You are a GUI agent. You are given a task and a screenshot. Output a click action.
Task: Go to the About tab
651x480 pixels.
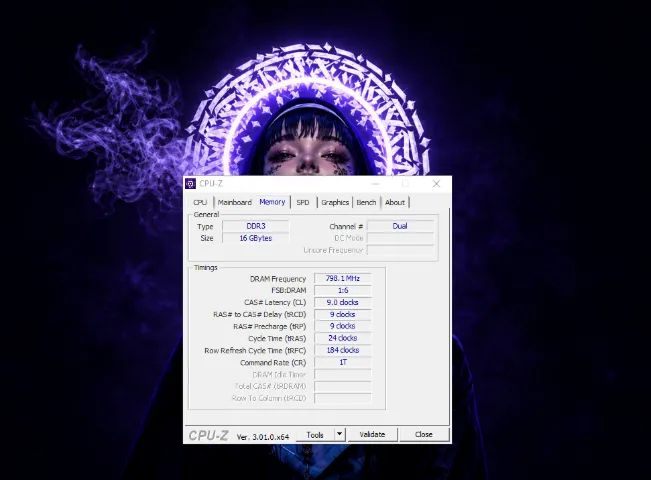click(x=394, y=202)
